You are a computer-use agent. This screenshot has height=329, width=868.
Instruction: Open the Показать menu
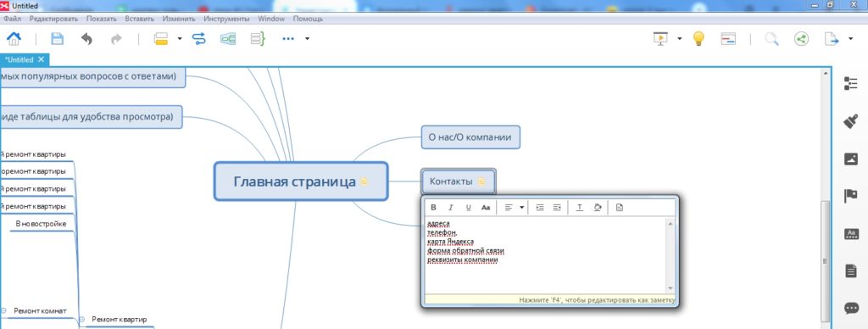[102, 19]
